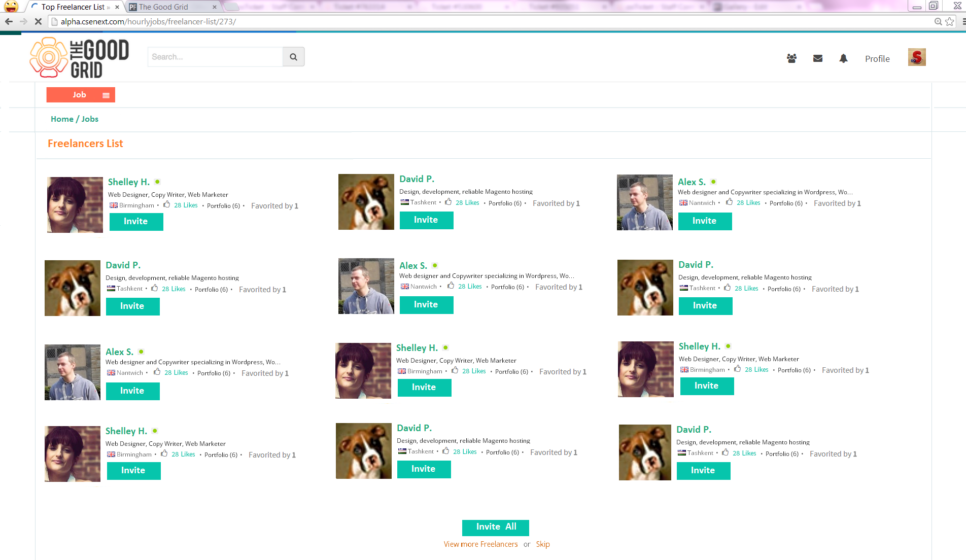Click the Profile menu link
Image resolution: width=966 pixels, height=560 pixels.
[x=877, y=59]
